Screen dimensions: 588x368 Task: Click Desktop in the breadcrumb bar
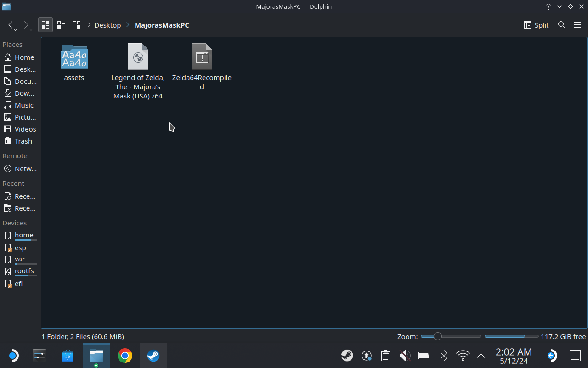coord(107,25)
